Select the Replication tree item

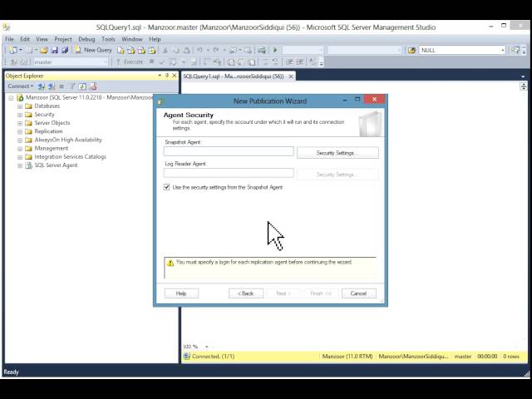click(x=48, y=131)
